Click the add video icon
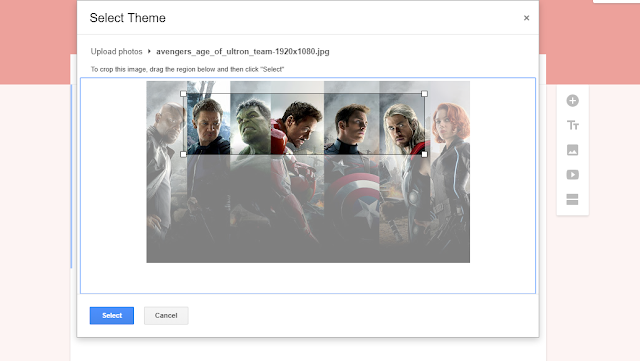This screenshot has height=361, width=640. pyautogui.click(x=572, y=175)
